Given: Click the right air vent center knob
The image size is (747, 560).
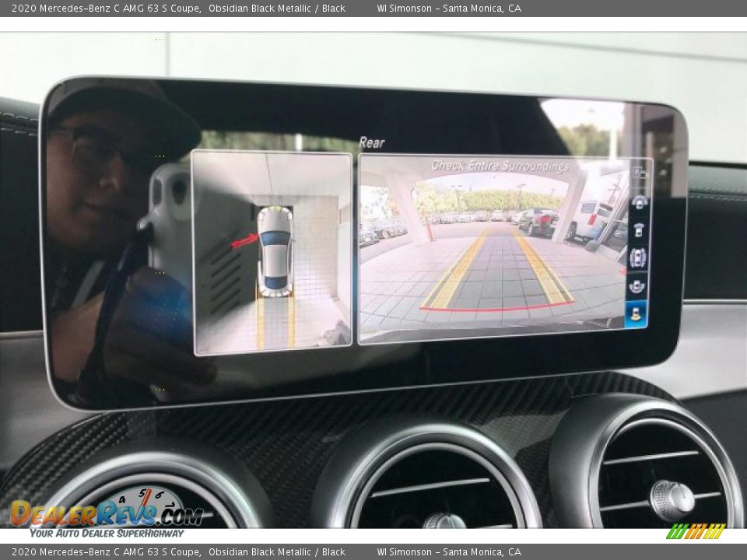Looking at the screenshot, I should (x=672, y=499).
